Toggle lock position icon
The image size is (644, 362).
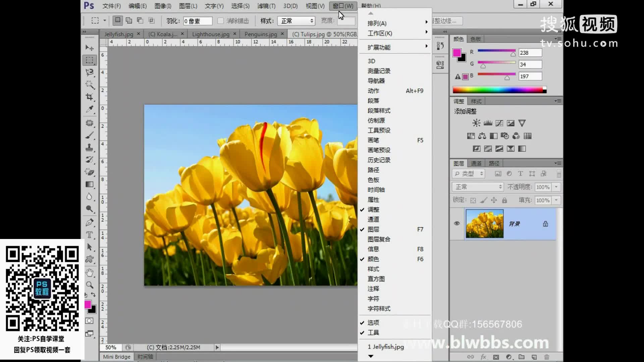(494, 200)
